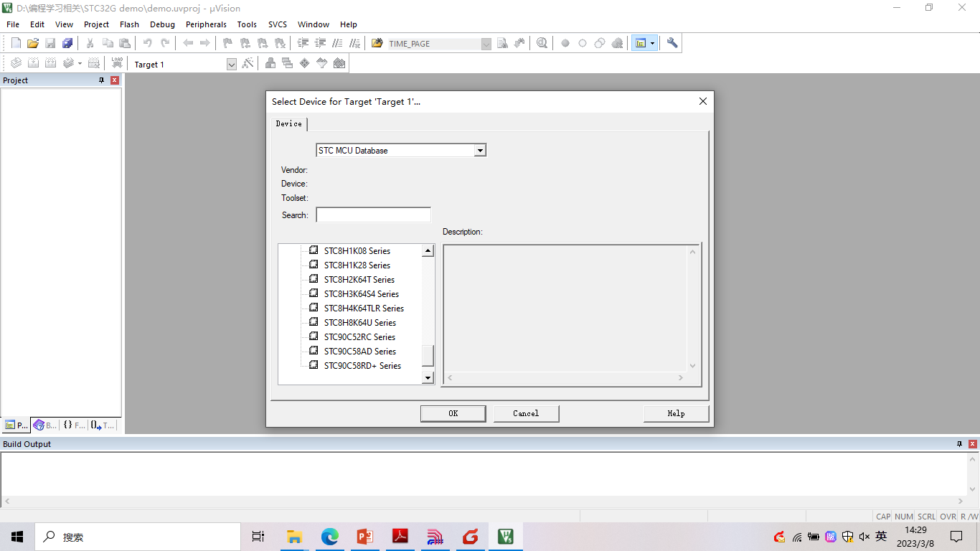The image size is (980, 551).
Task: Click the Build target icon
Action: (x=33, y=63)
